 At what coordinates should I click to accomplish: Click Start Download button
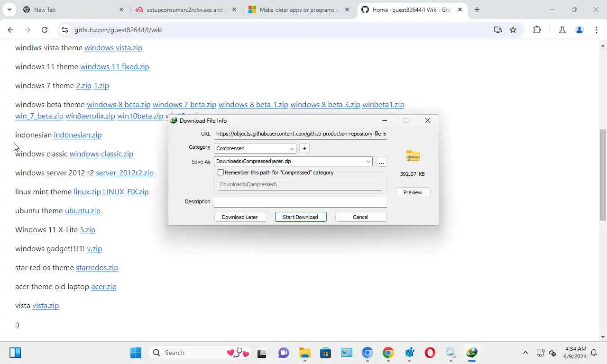pos(300,217)
